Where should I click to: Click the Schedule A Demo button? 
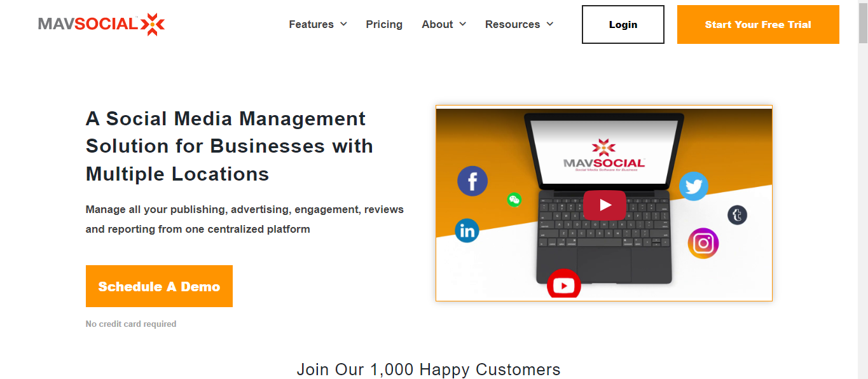[159, 286]
